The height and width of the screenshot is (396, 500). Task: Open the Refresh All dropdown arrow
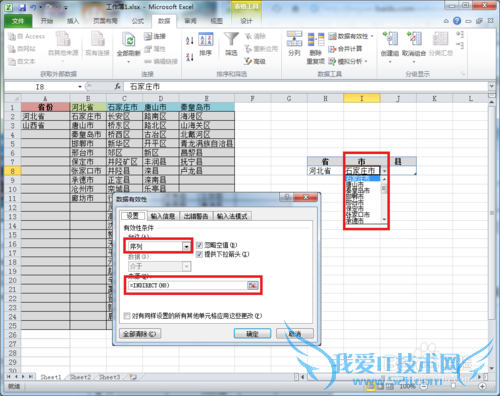pyautogui.click(x=128, y=62)
